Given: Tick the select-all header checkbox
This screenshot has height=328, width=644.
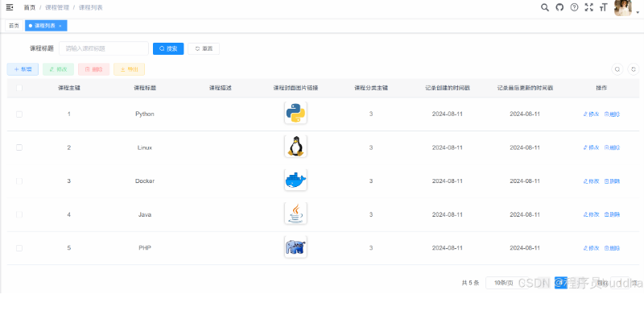Looking at the screenshot, I should tap(19, 88).
